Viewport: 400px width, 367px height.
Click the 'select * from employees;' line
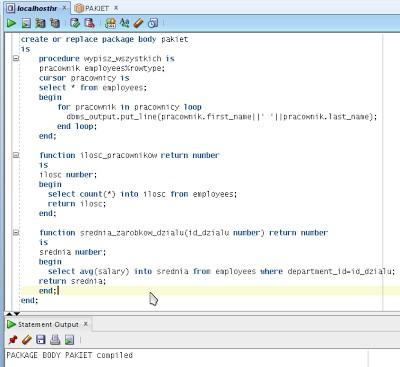93,88
